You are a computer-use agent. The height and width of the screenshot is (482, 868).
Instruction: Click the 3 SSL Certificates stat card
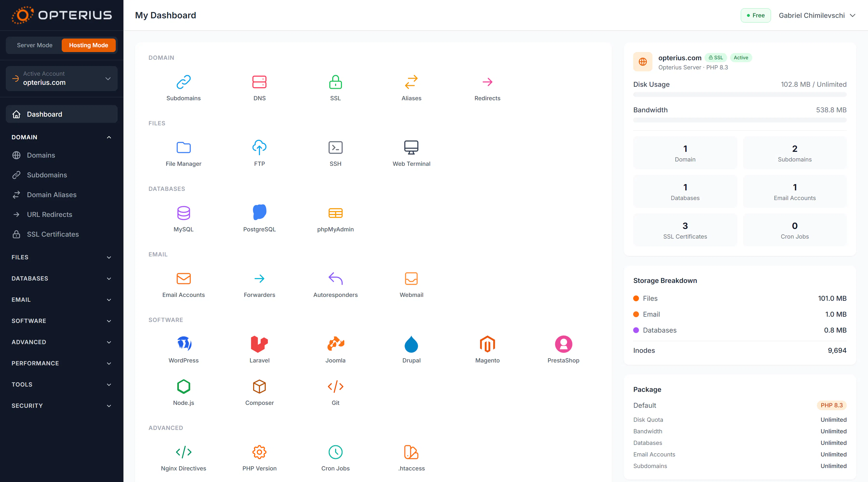point(685,230)
